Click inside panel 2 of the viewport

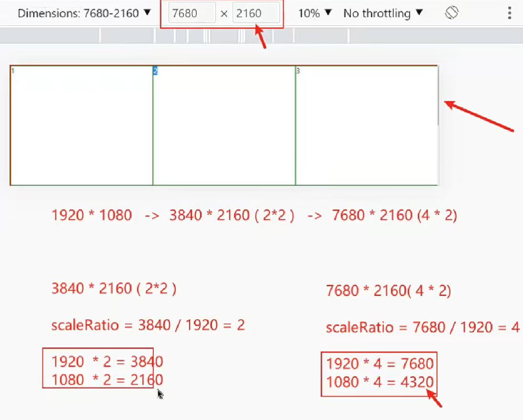click(x=224, y=126)
